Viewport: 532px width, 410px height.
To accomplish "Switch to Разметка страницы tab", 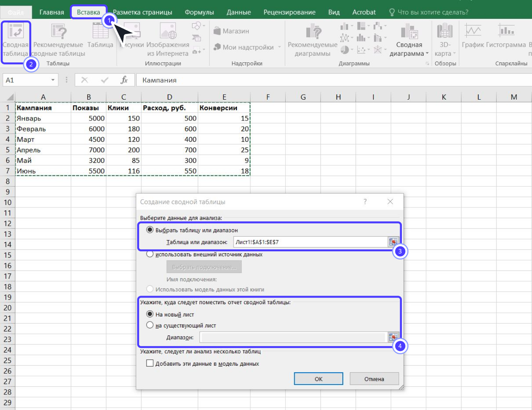I will [x=142, y=12].
